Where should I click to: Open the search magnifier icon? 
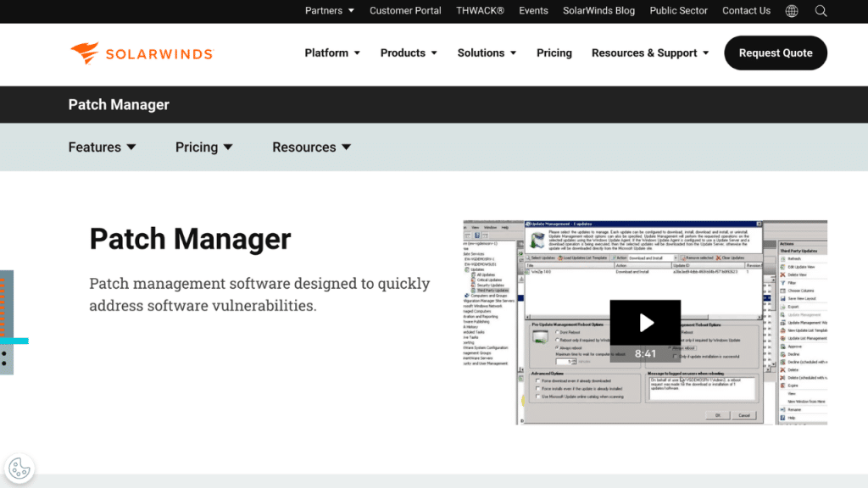821,11
